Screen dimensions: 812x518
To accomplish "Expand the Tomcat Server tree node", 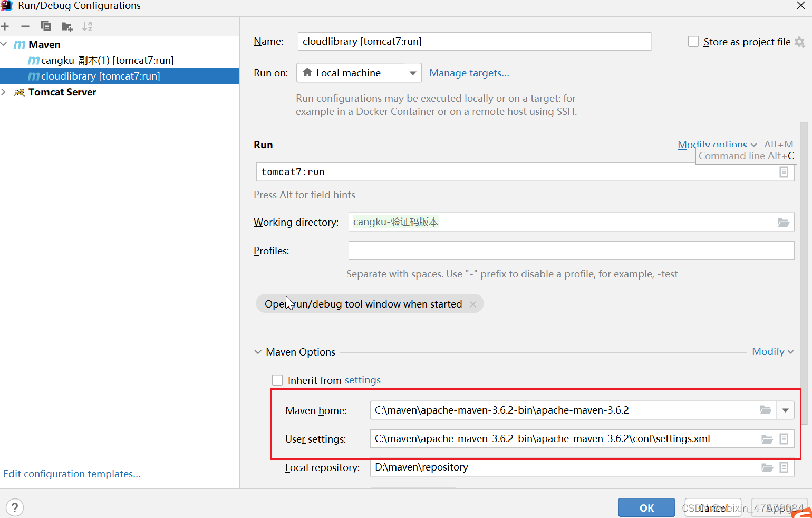I will [4, 92].
